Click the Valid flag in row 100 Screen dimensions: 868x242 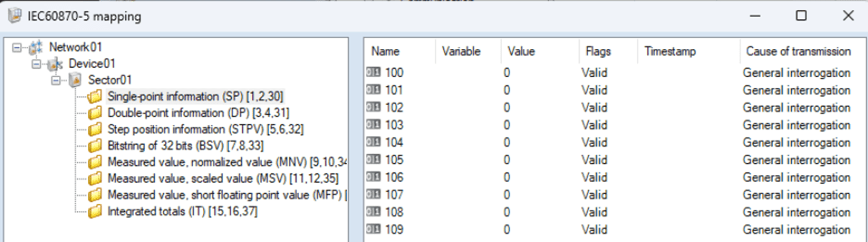pyautogui.click(x=594, y=72)
